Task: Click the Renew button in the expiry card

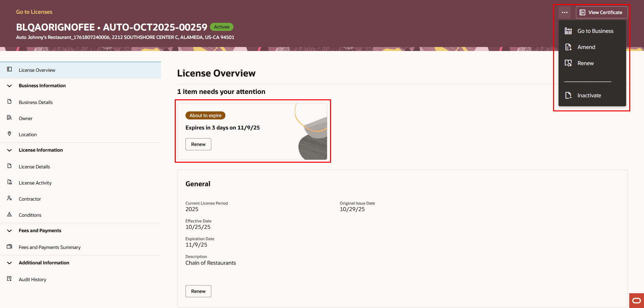Action: pos(198,144)
